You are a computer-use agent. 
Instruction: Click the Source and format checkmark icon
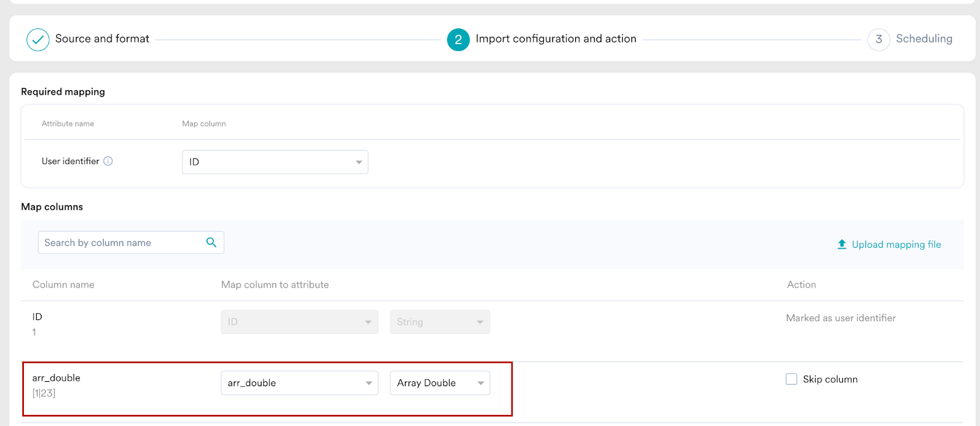[38, 40]
